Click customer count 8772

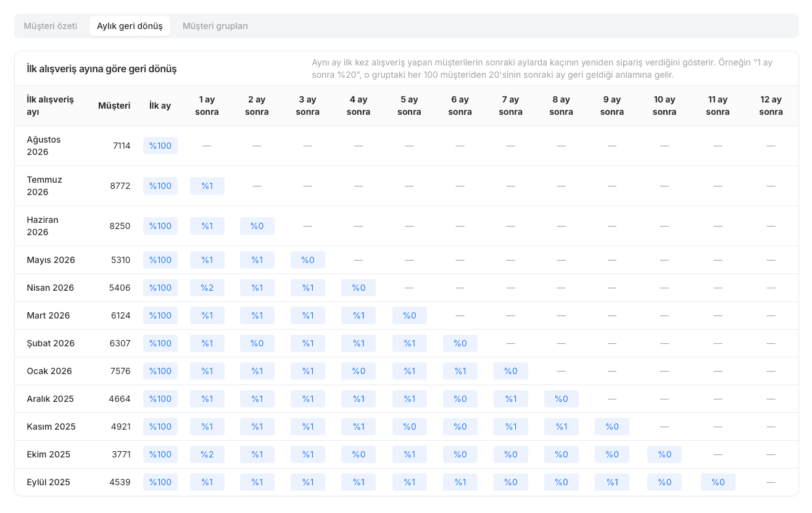120,186
